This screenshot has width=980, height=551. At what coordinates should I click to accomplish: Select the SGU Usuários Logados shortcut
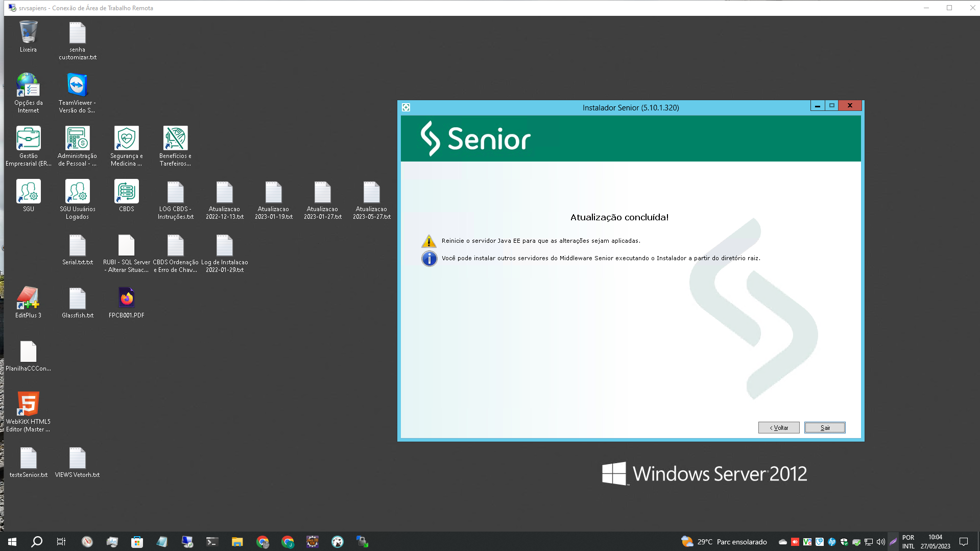[78, 200]
